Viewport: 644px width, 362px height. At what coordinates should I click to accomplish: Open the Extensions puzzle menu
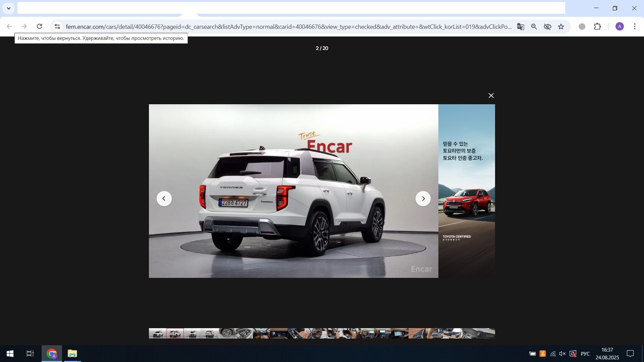[597, 26]
